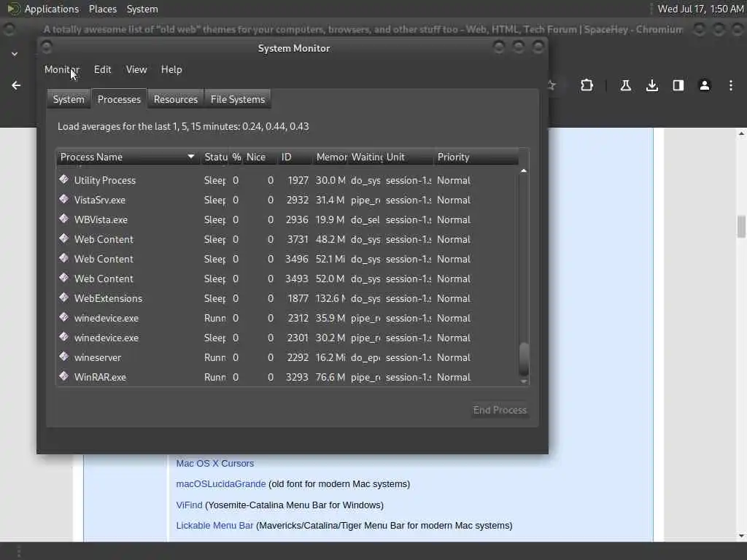The width and height of the screenshot is (747, 560).
Task: Open Chromium profile avatar icon
Action: coord(705,85)
